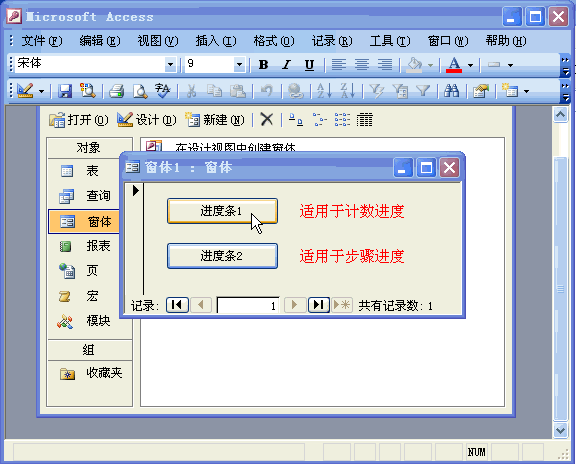Click the 进度条2 button
Image resolution: width=576 pixels, height=464 pixels.
[222, 256]
